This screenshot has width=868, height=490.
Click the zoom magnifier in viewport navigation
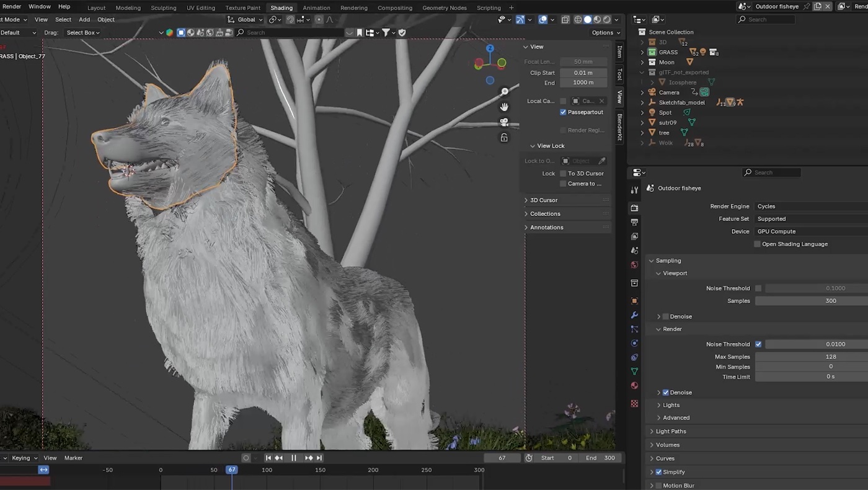pyautogui.click(x=505, y=91)
